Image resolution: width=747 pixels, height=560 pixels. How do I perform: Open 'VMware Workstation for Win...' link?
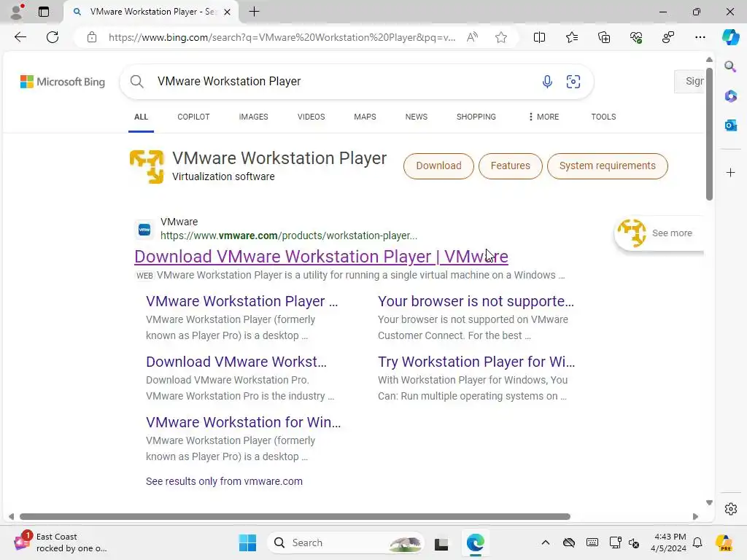[244, 422]
